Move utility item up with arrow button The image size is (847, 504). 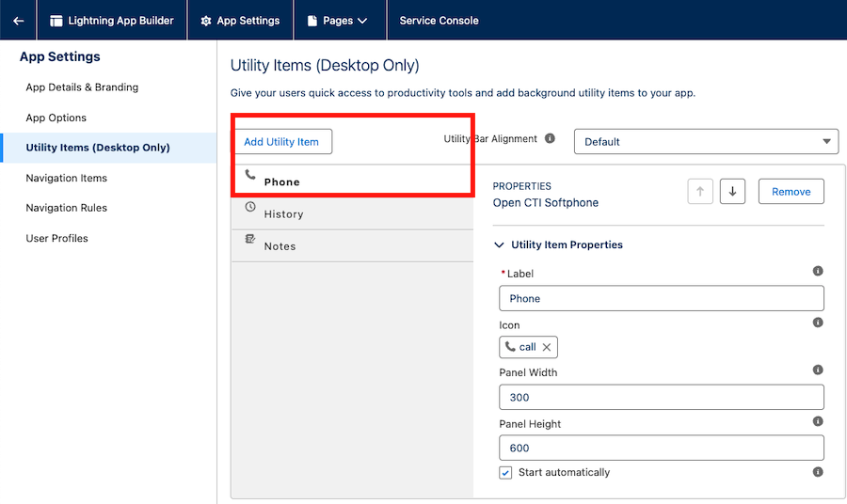click(x=700, y=191)
